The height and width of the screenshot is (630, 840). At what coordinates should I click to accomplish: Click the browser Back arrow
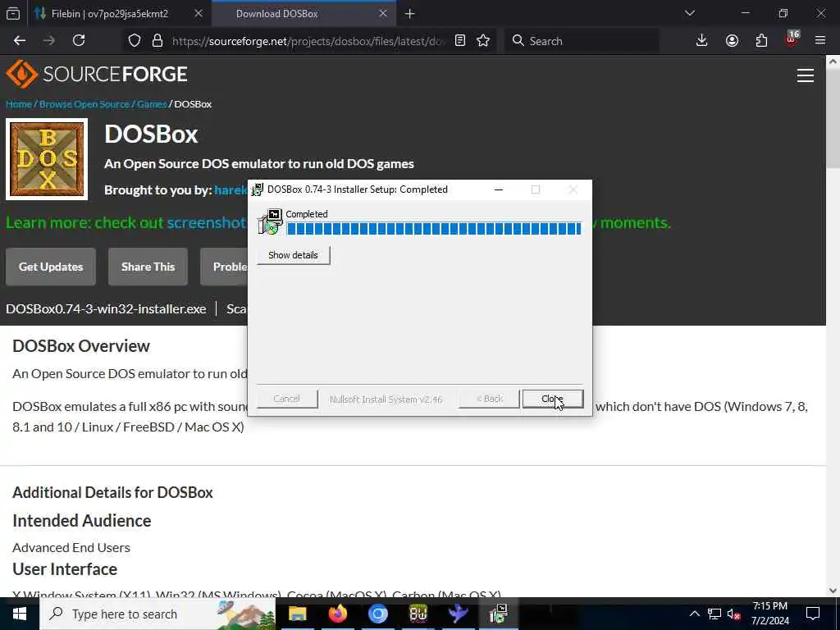[x=20, y=41]
